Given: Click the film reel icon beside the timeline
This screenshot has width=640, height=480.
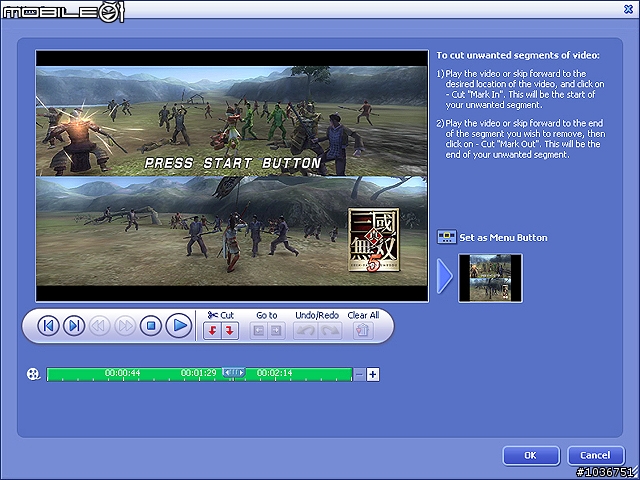Looking at the screenshot, I should click(x=33, y=374).
